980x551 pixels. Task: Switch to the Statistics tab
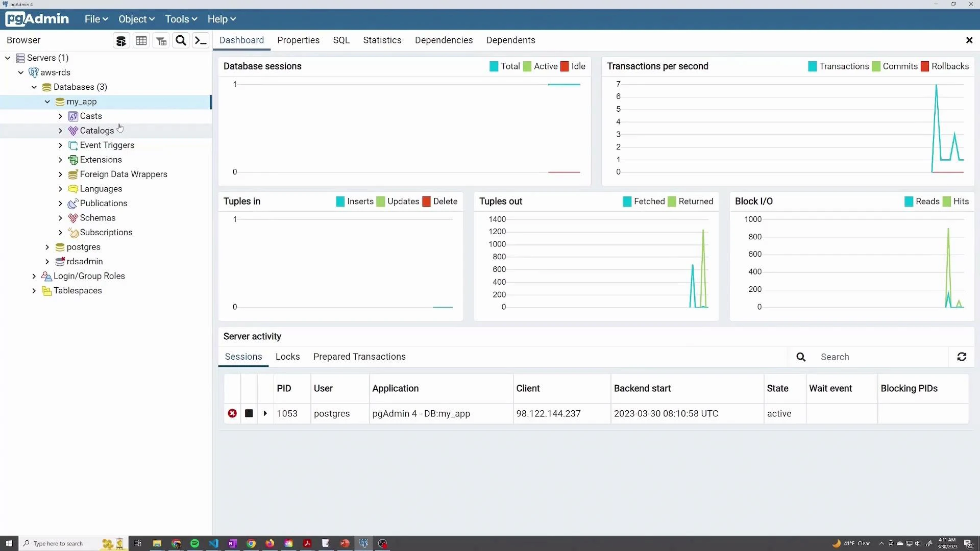click(382, 40)
